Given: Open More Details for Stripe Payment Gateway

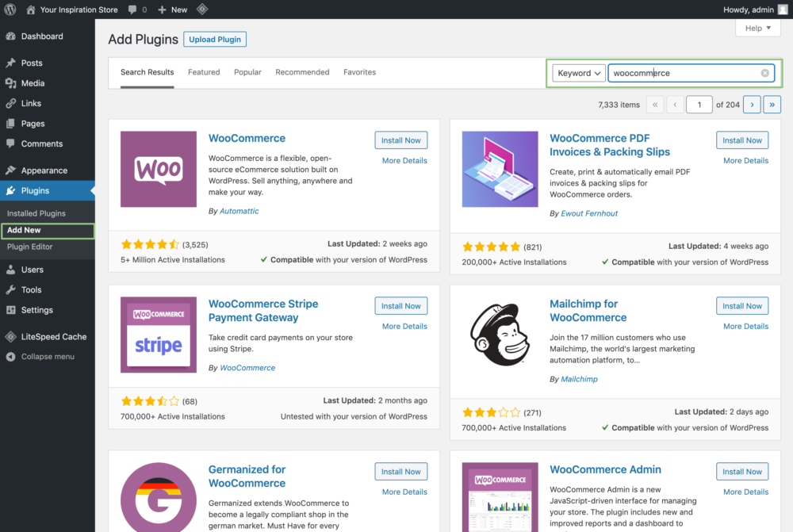Looking at the screenshot, I should (404, 326).
